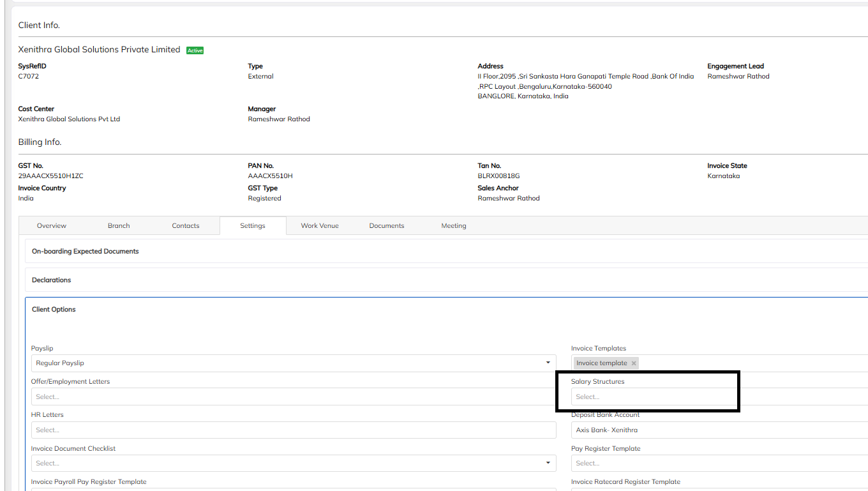Click the Salary Structures select field

point(651,397)
